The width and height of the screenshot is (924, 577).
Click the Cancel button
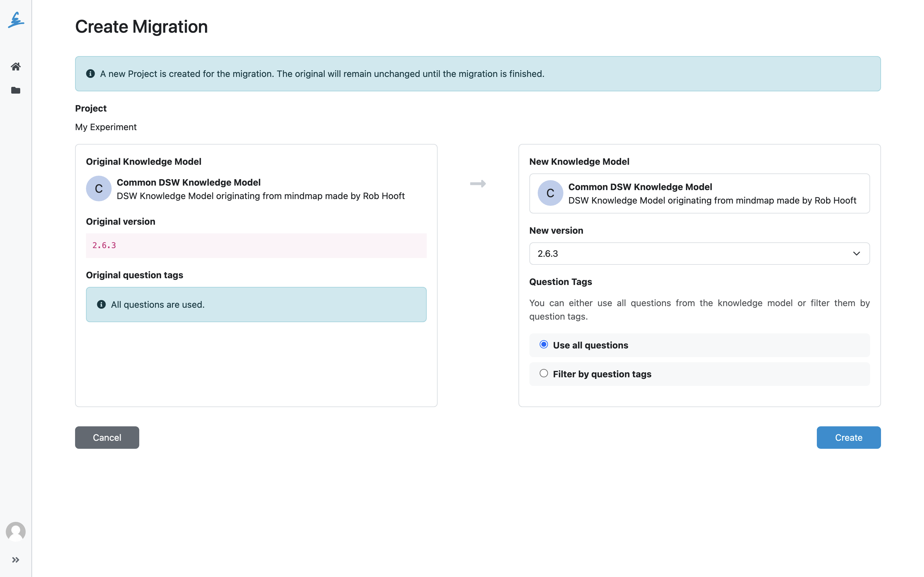(x=107, y=437)
